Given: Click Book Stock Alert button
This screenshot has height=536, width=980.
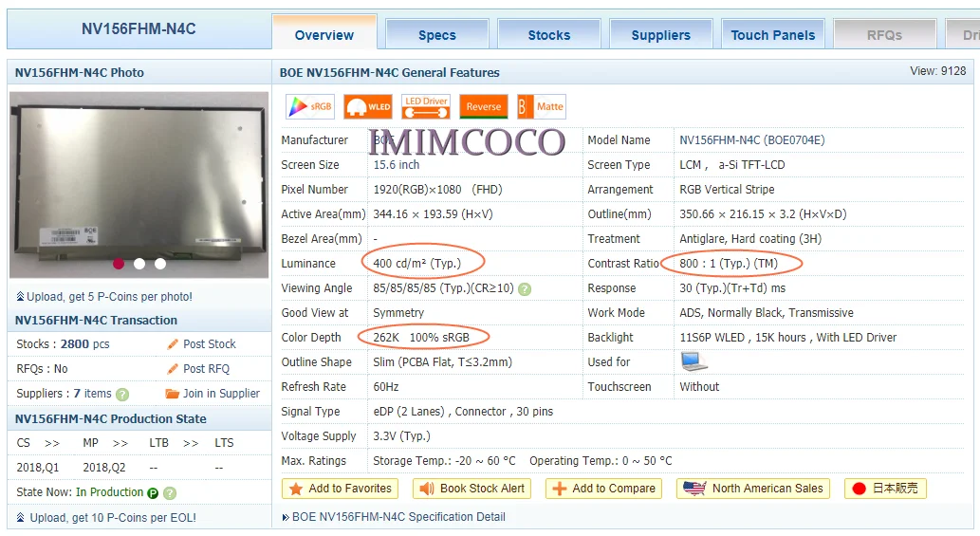Looking at the screenshot, I should click(x=472, y=489).
